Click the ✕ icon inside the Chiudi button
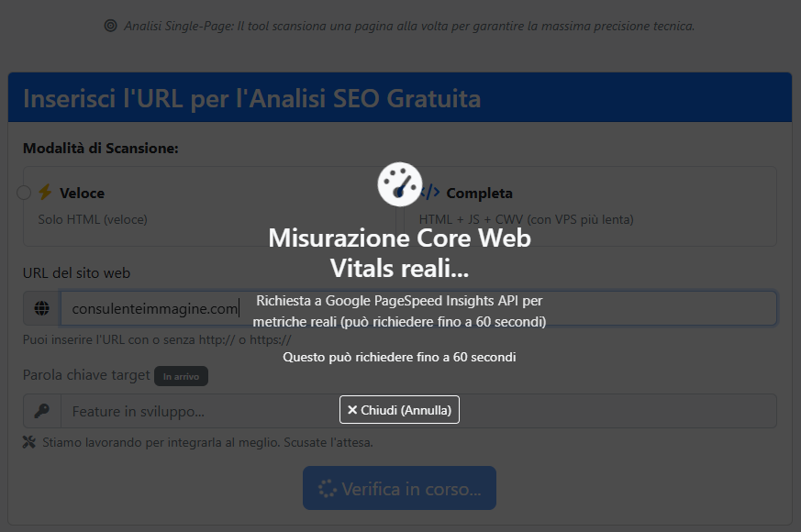Image resolution: width=801 pixels, height=532 pixels. coord(353,409)
